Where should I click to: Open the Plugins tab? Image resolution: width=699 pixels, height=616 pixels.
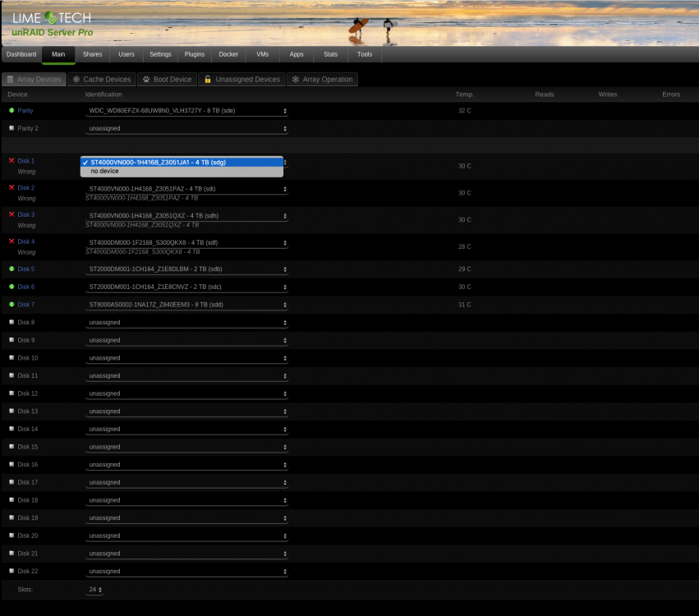[x=195, y=54]
